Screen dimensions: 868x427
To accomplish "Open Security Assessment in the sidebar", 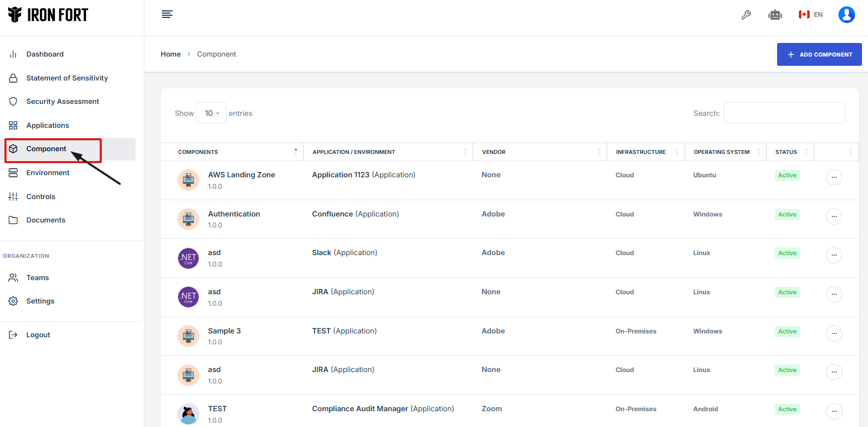I will [63, 102].
